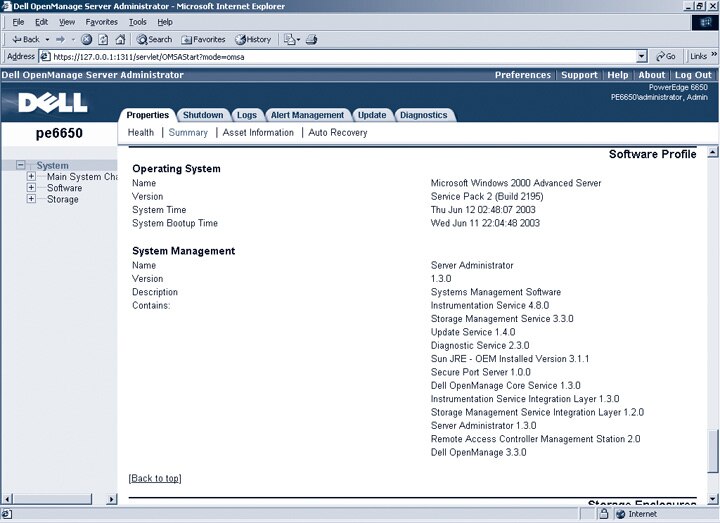Select the System tree item

click(x=52, y=165)
